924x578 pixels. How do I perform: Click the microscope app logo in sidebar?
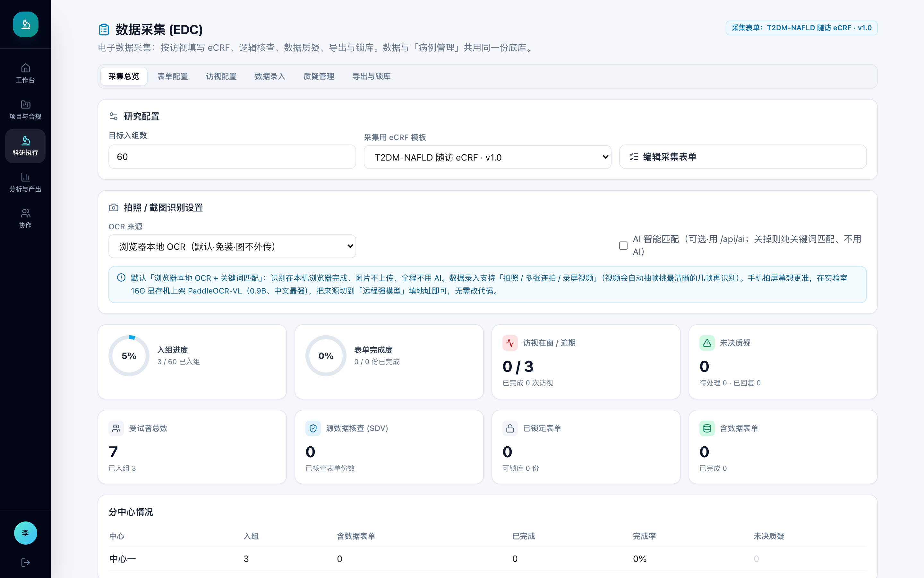coord(26,24)
